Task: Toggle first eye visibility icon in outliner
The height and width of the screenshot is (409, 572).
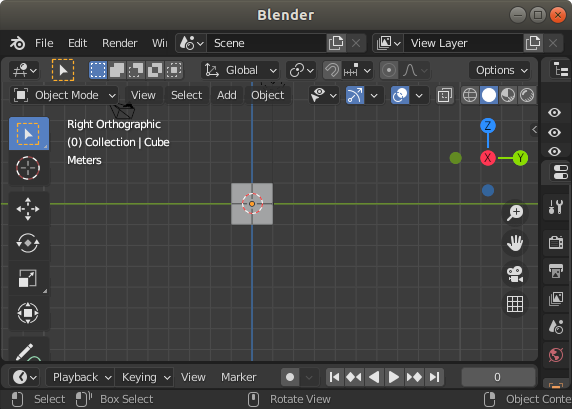Action: pyautogui.click(x=554, y=113)
